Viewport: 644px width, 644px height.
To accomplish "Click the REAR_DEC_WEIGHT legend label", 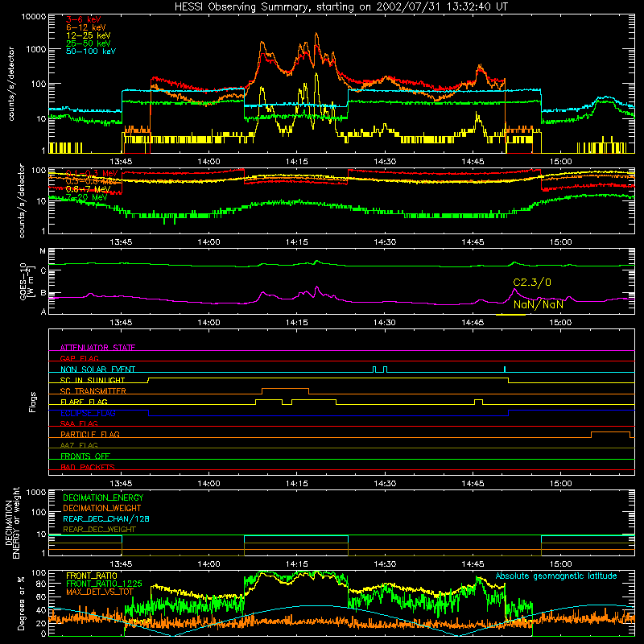I will [x=99, y=530].
